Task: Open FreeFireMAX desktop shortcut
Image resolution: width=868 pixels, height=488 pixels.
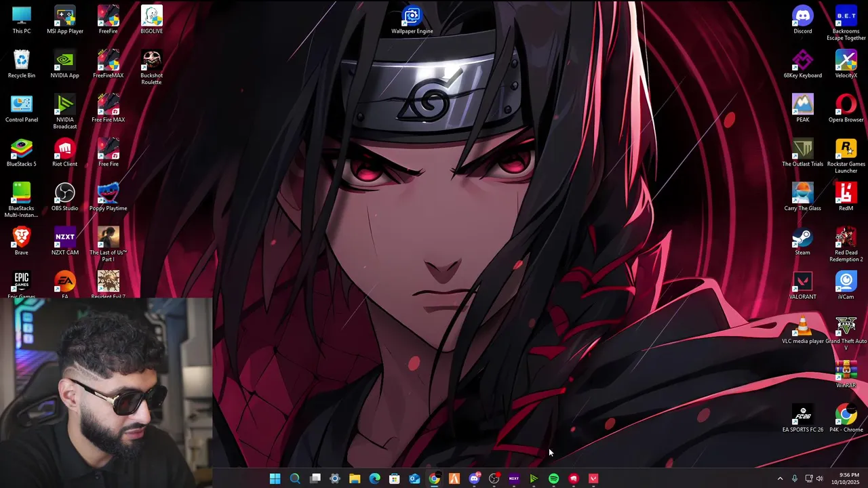Action: [108, 64]
